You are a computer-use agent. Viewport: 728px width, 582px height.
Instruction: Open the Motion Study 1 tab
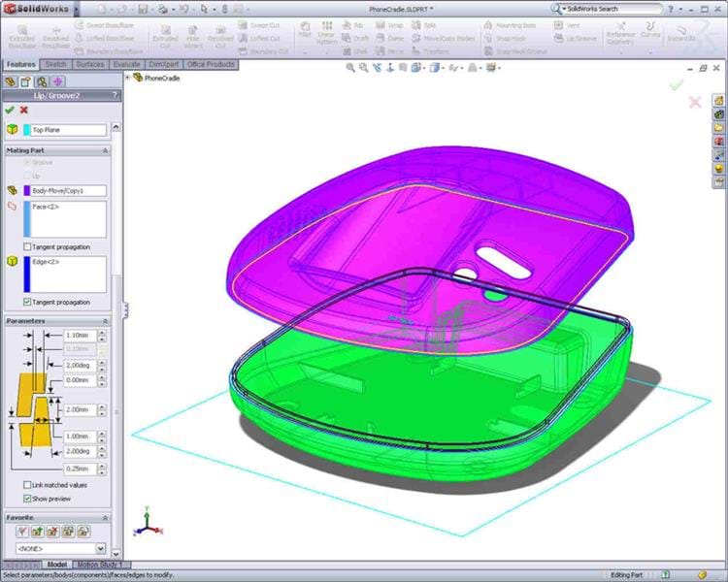click(100, 565)
